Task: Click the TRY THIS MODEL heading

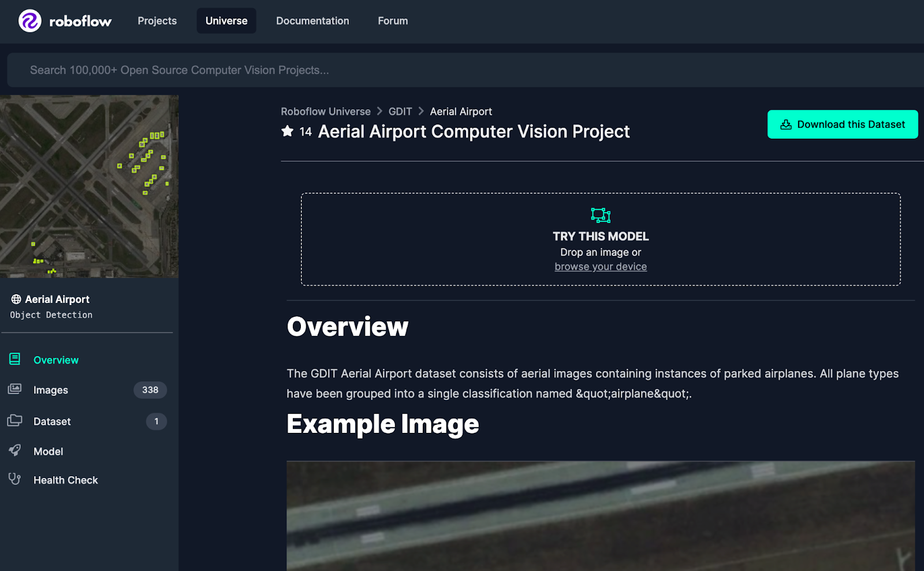Action: [601, 236]
